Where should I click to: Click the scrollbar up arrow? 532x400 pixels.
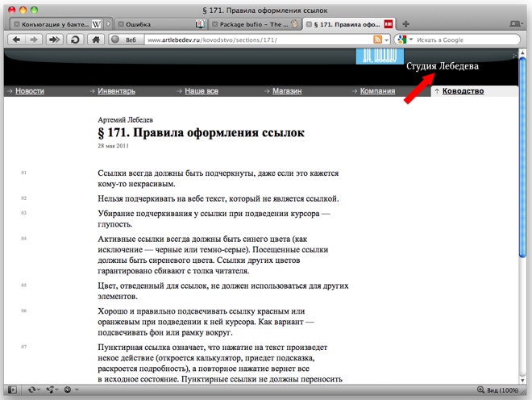coord(522,52)
